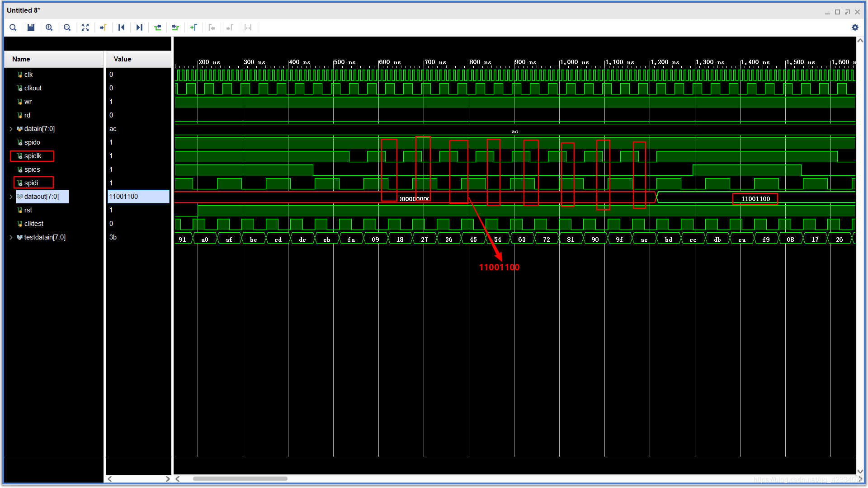
Task: Go to previous transition
Action: click(157, 28)
